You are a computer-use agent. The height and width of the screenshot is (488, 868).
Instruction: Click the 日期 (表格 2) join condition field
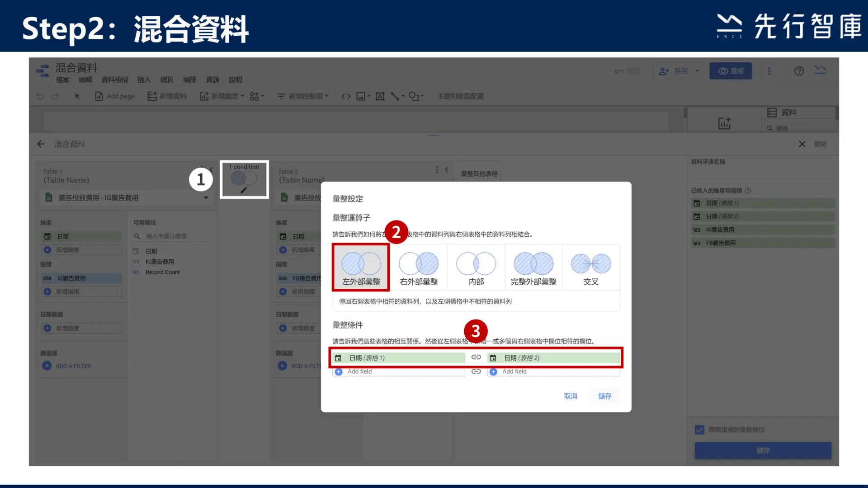553,358
